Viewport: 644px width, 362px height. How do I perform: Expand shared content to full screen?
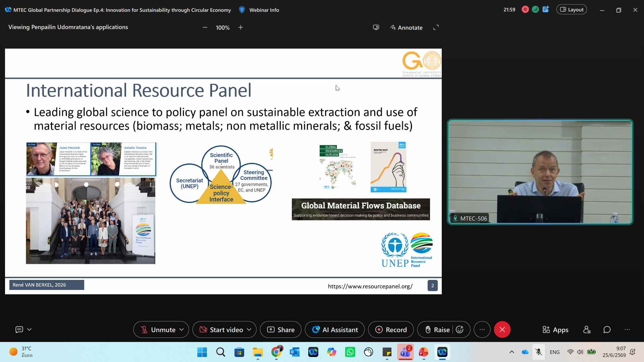pos(436,27)
